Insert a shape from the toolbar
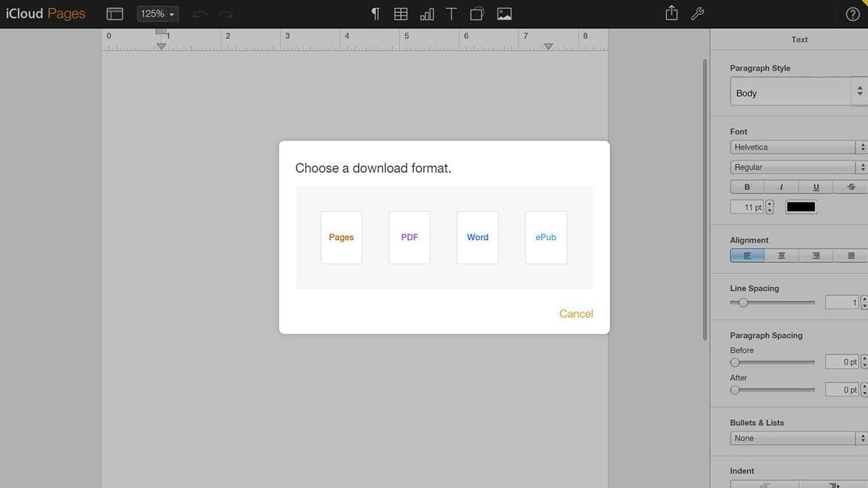Image resolution: width=868 pixels, height=488 pixels. click(x=477, y=13)
